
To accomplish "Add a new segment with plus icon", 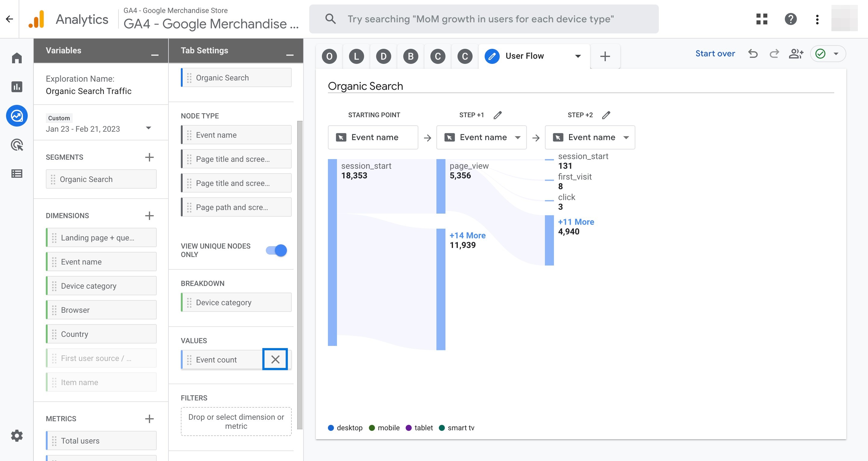I will click(x=149, y=157).
